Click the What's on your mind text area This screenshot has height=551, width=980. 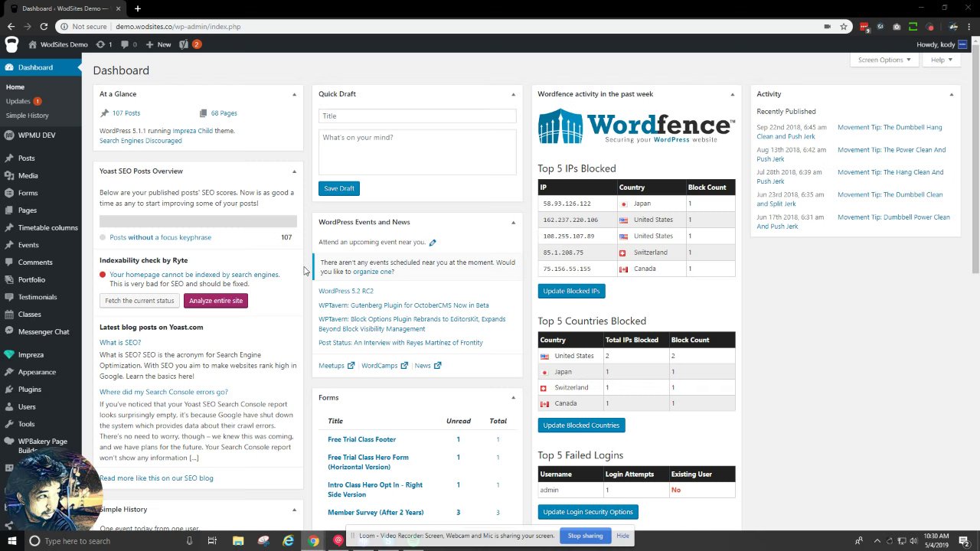click(x=417, y=152)
